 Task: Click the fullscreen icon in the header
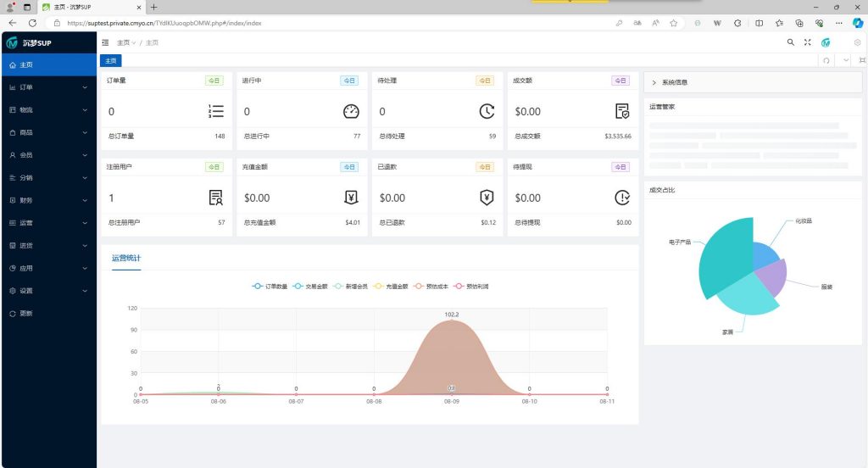pyautogui.click(x=807, y=42)
